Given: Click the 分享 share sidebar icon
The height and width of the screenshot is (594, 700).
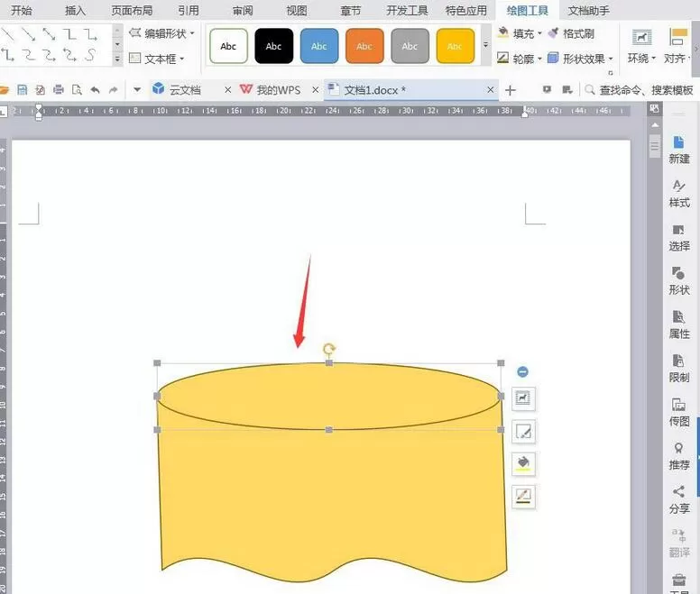Looking at the screenshot, I should pyautogui.click(x=678, y=499).
